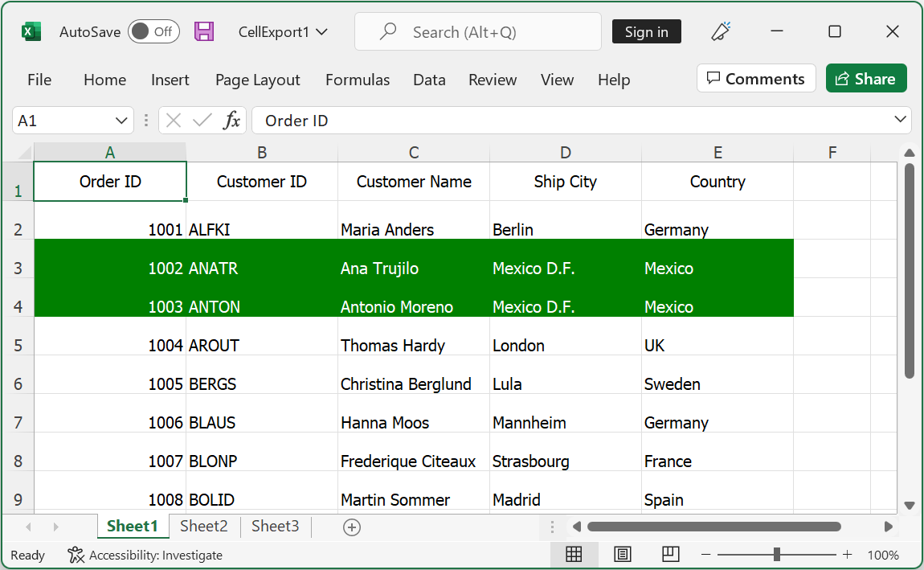Screen dimensions: 924x570
Task: Click the Search box
Action: tap(477, 32)
